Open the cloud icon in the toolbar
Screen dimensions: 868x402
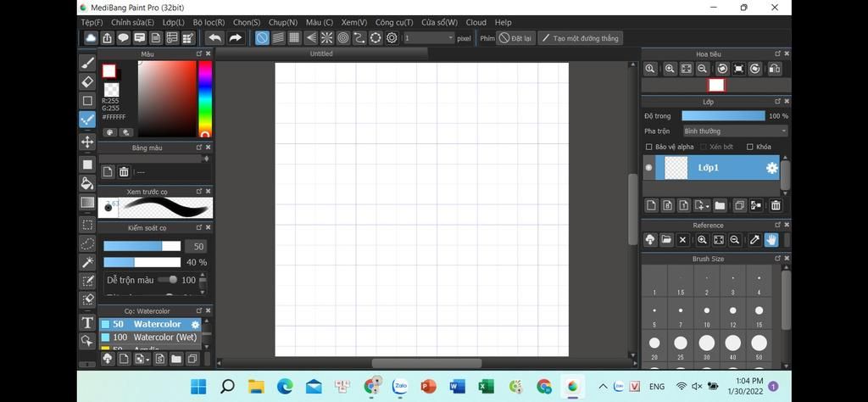91,38
